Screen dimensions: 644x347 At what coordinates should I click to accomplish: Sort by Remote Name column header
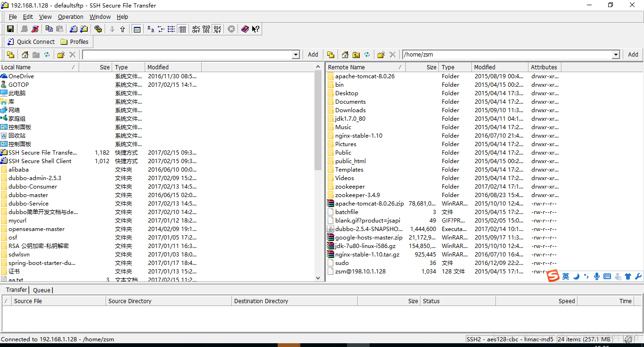(x=366, y=67)
